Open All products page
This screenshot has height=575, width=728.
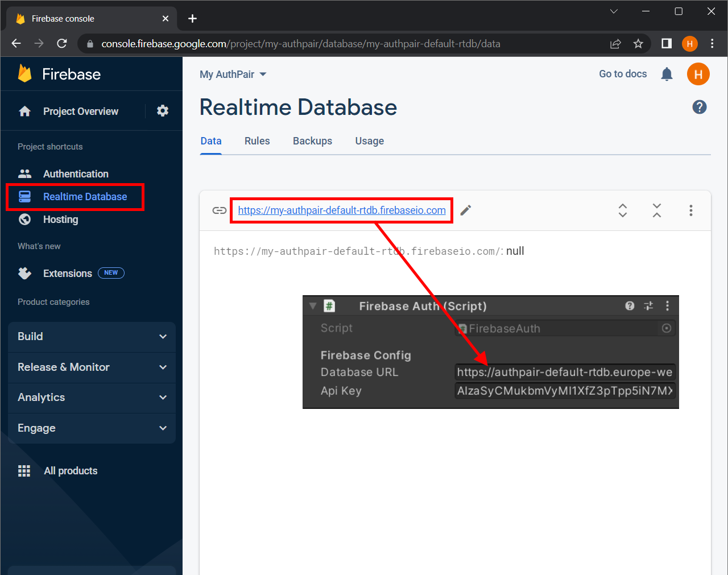[x=71, y=471]
